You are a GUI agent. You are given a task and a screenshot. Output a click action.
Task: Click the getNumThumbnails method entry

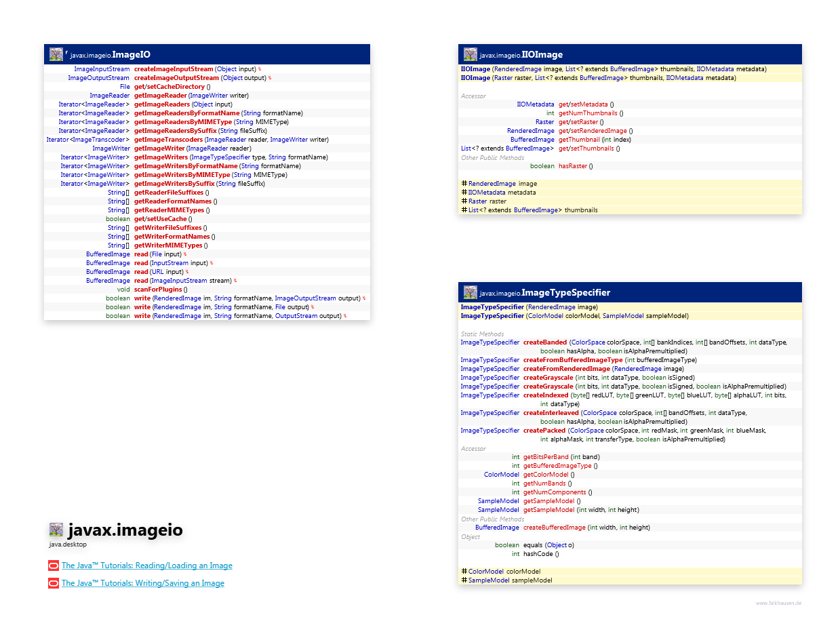(x=588, y=113)
